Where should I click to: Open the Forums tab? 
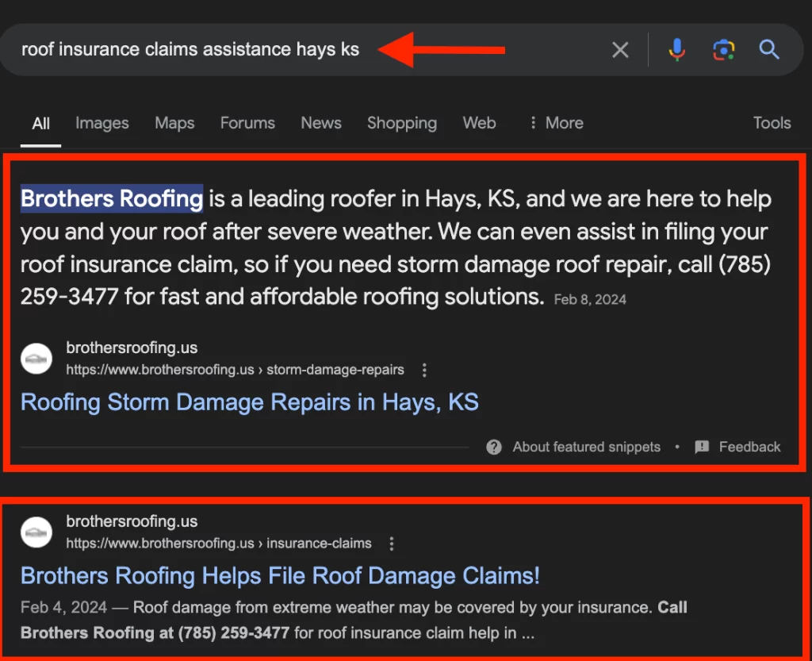[247, 123]
